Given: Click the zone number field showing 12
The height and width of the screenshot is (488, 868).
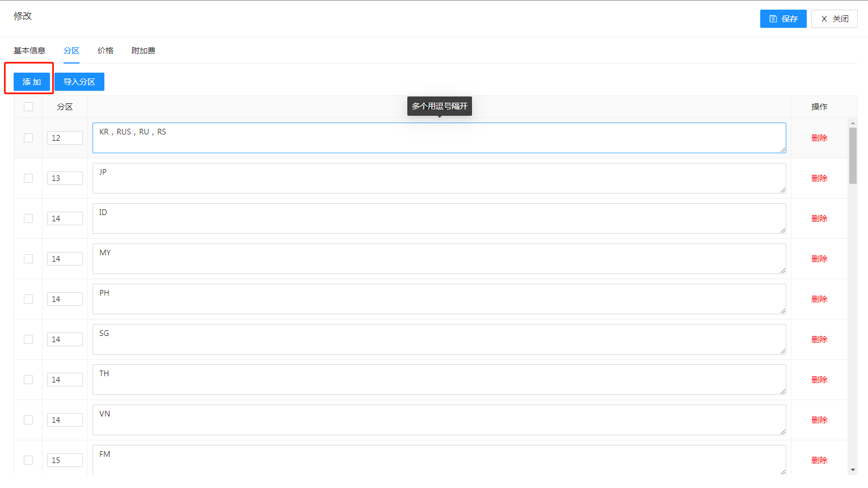Looking at the screenshot, I should click(x=65, y=138).
